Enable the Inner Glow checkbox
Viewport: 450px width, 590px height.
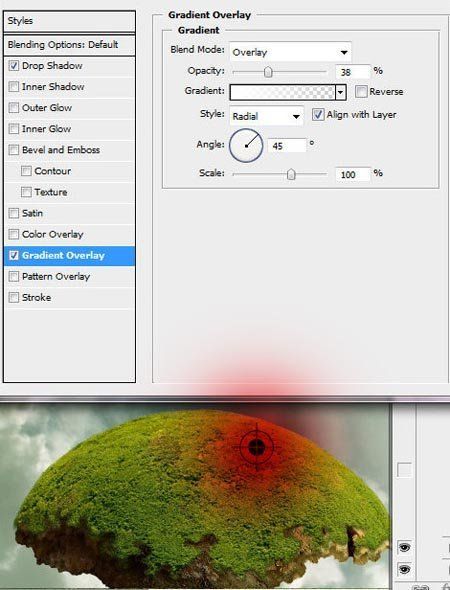click(x=14, y=129)
